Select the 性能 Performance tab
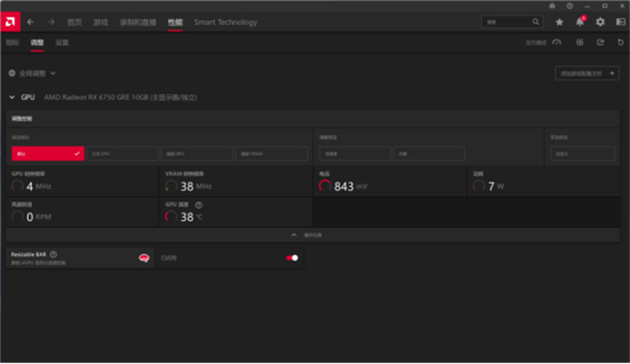The width and height of the screenshot is (630, 364). tap(175, 22)
